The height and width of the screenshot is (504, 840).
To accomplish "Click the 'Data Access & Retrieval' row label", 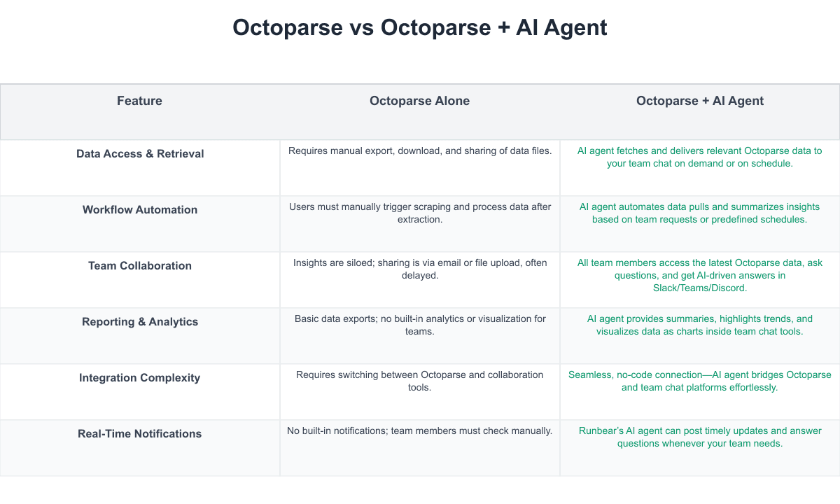I will pyautogui.click(x=140, y=154).
